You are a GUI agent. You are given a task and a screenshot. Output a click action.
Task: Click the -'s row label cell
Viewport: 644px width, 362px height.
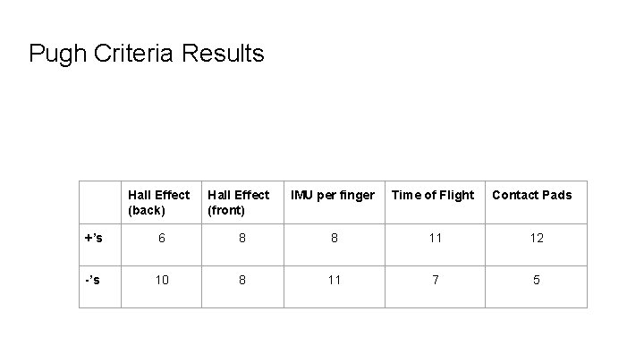point(93,280)
